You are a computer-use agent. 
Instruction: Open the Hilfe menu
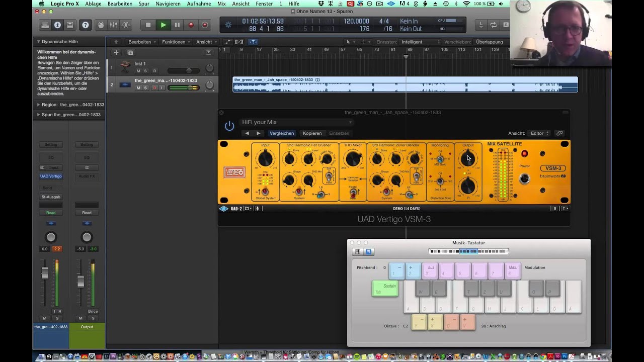click(294, 4)
